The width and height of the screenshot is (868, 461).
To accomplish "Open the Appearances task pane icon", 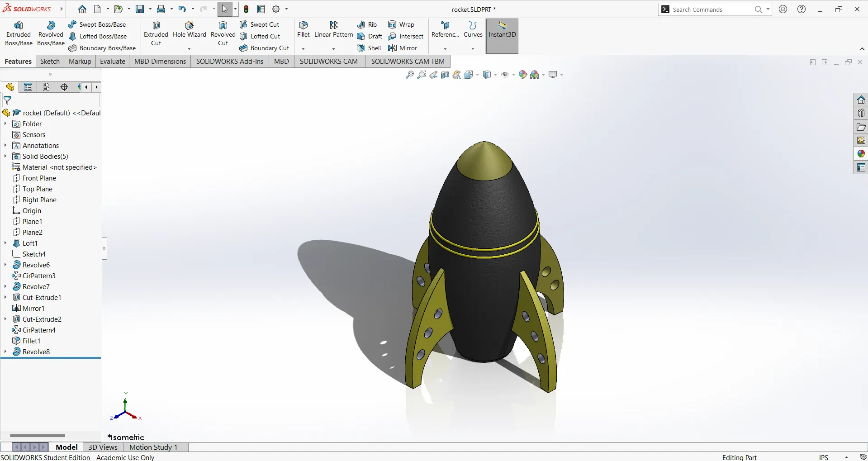I will tap(861, 154).
